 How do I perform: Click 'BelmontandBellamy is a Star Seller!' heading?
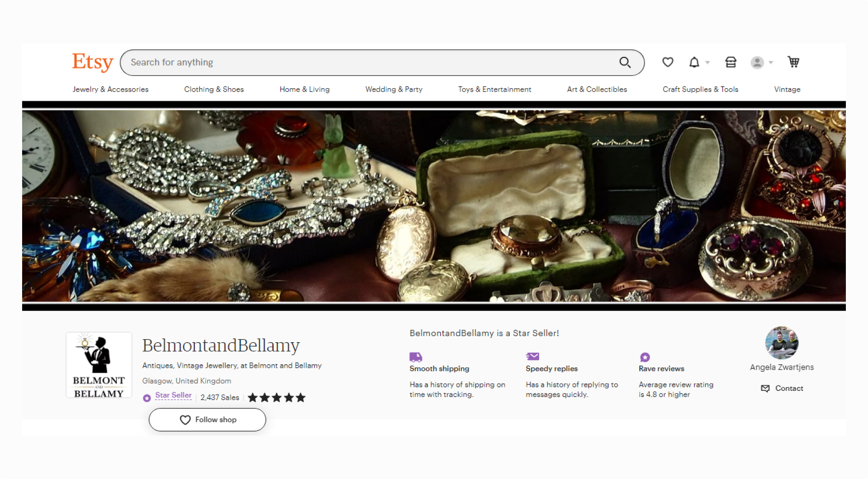(x=484, y=333)
